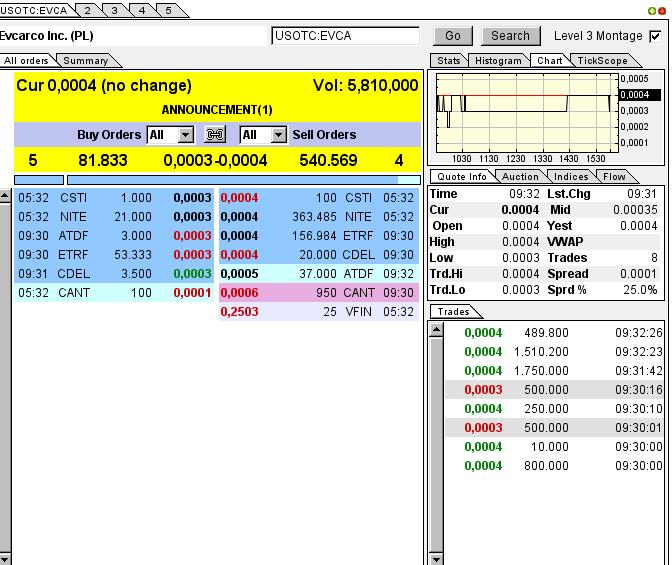Click the 1.750.000 trade row
The width and height of the screenshot is (672, 565).
pyautogui.click(x=554, y=370)
